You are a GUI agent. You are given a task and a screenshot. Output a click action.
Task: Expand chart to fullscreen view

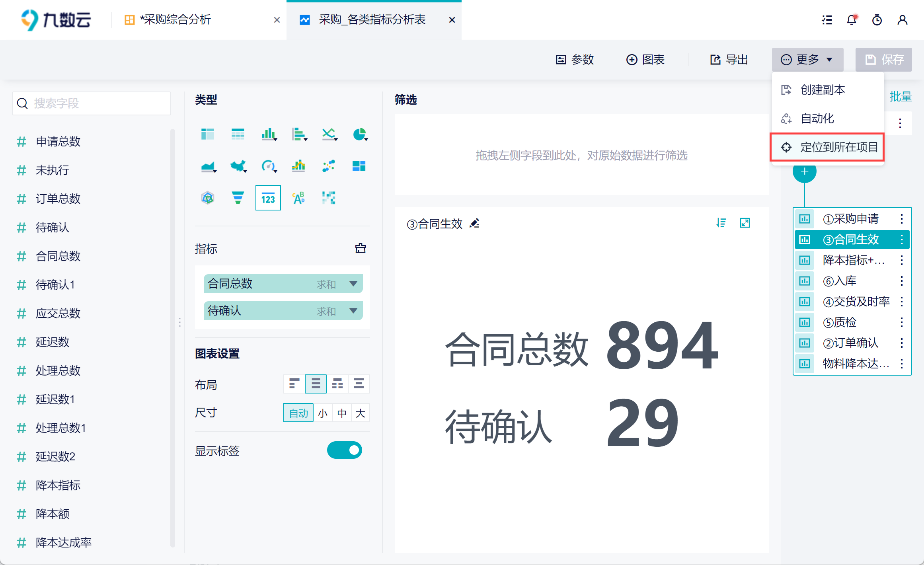(x=745, y=223)
